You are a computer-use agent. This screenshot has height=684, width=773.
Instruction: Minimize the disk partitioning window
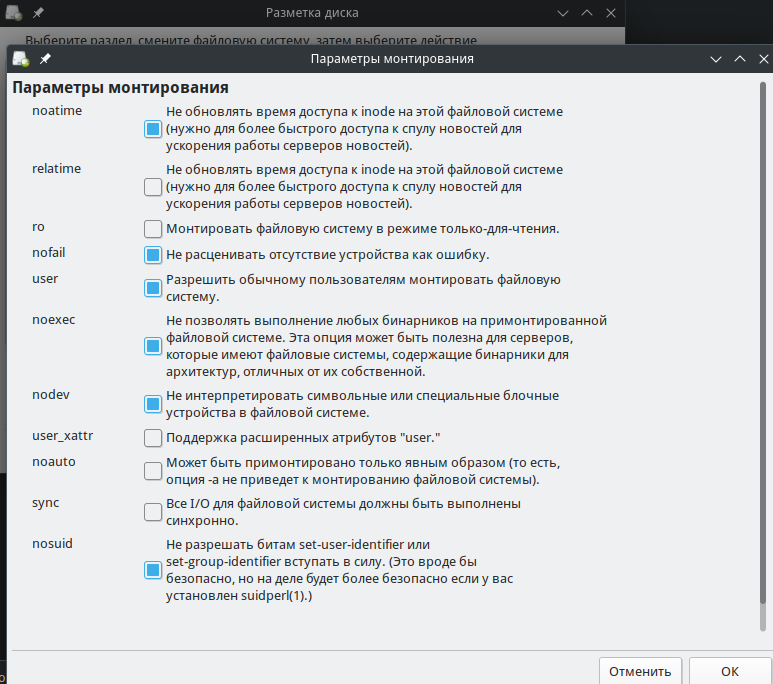pos(563,13)
